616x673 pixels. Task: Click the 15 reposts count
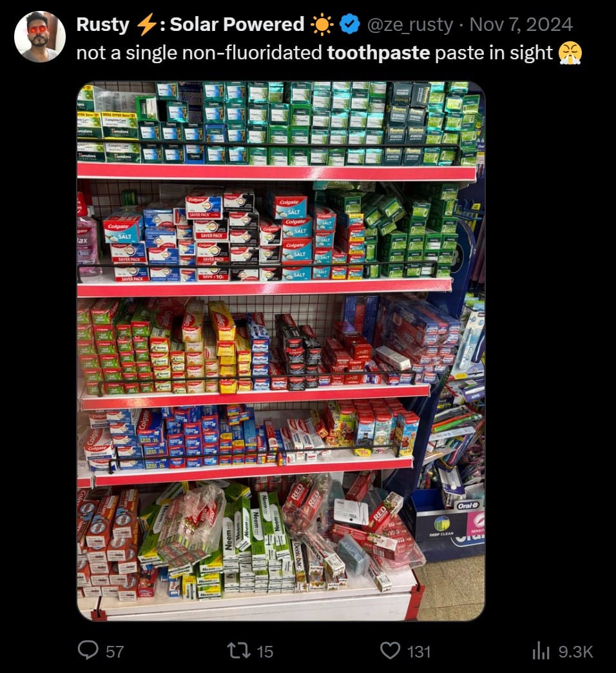(x=265, y=652)
